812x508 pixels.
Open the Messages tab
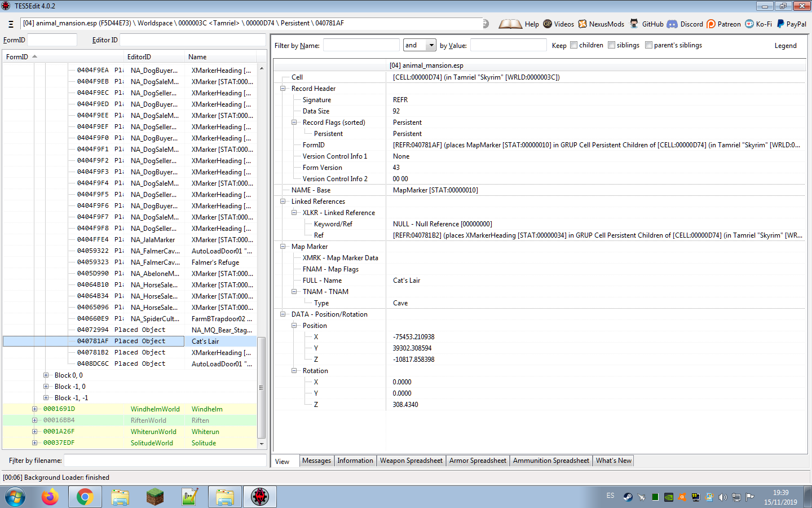[316, 461]
